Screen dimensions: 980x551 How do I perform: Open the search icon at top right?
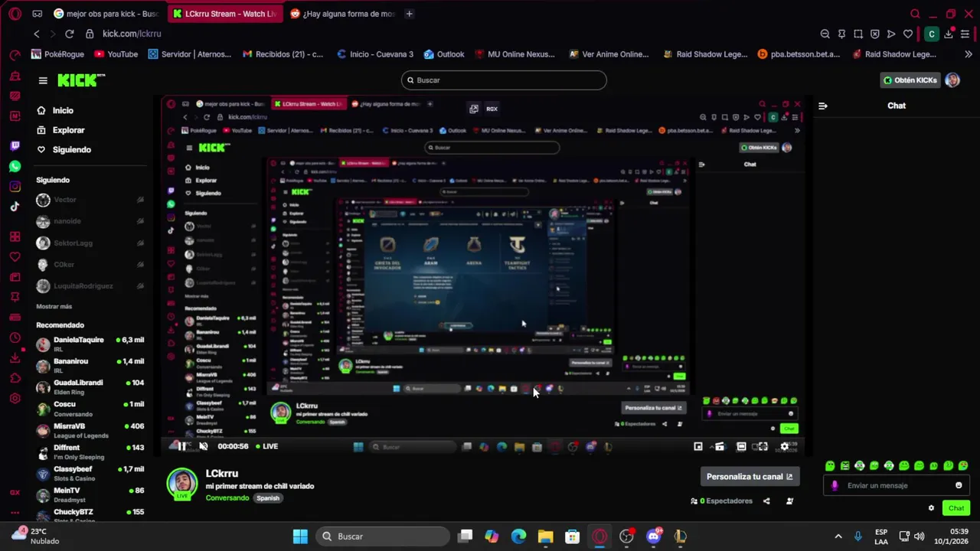coord(915,14)
